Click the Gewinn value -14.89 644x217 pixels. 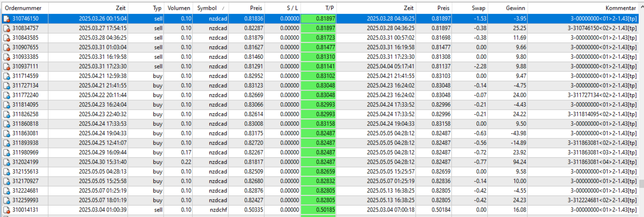click(x=518, y=143)
